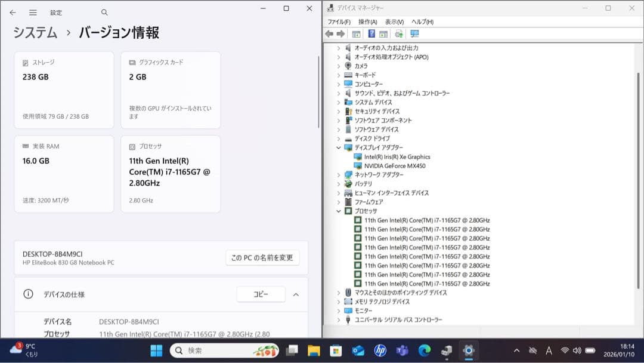644x363 pixels.
Task: Collapse the プロセッサ category in device tree
Action: click(x=339, y=211)
